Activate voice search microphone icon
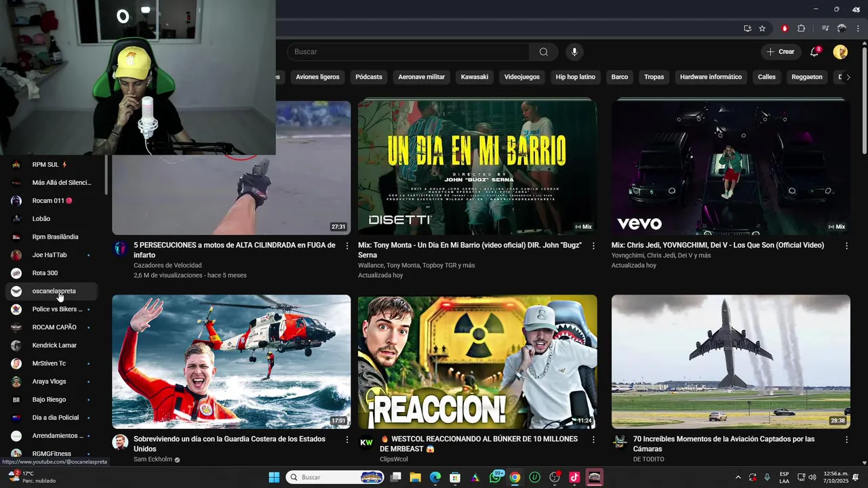This screenshot has height=488, width=868. [x=574, y=52]
